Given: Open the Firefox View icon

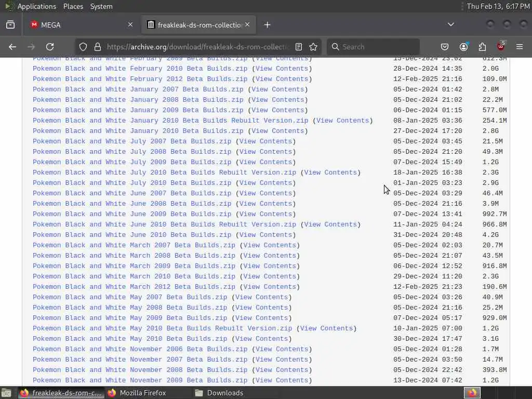Looking at the screenshot, I should pyautogui.click(x=10, y=25).
